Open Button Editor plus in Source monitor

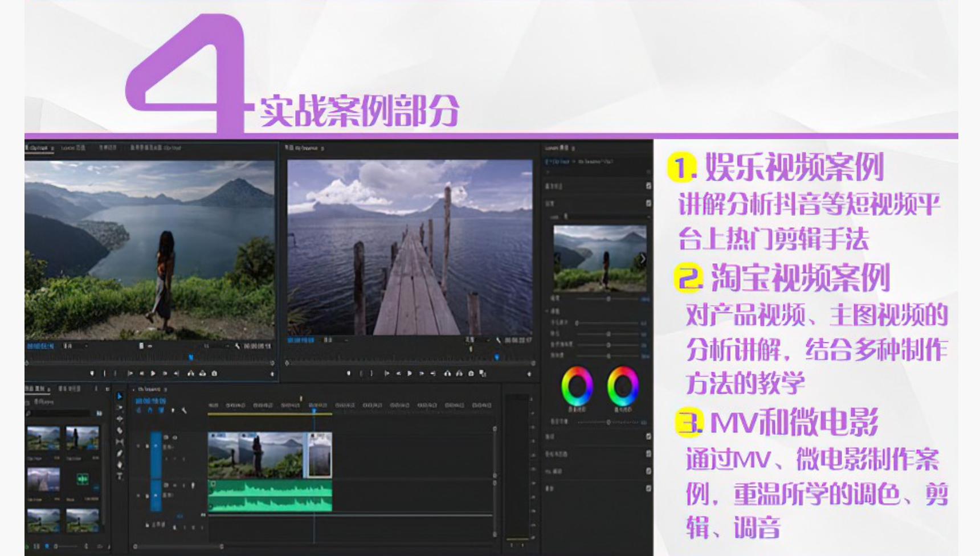(272, 374)
